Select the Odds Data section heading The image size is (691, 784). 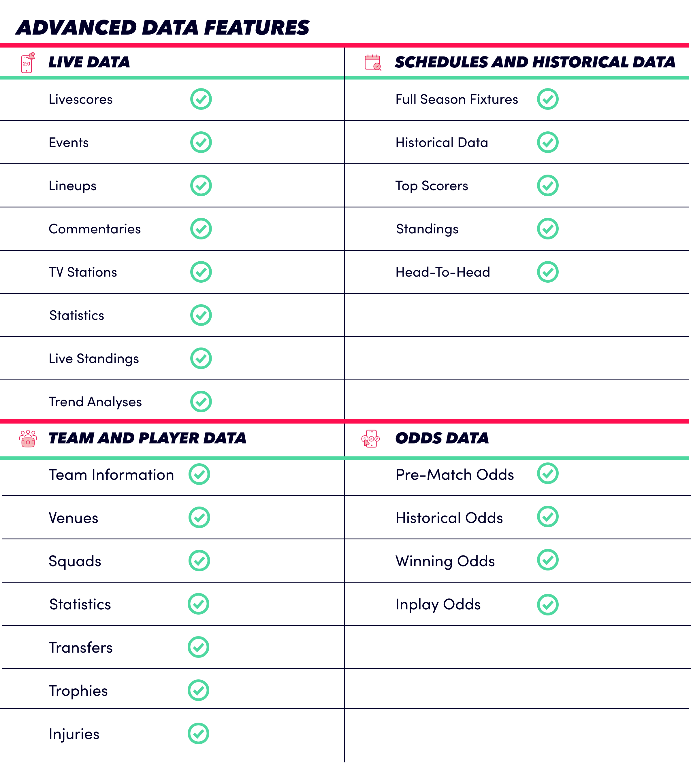coord(442,438)
